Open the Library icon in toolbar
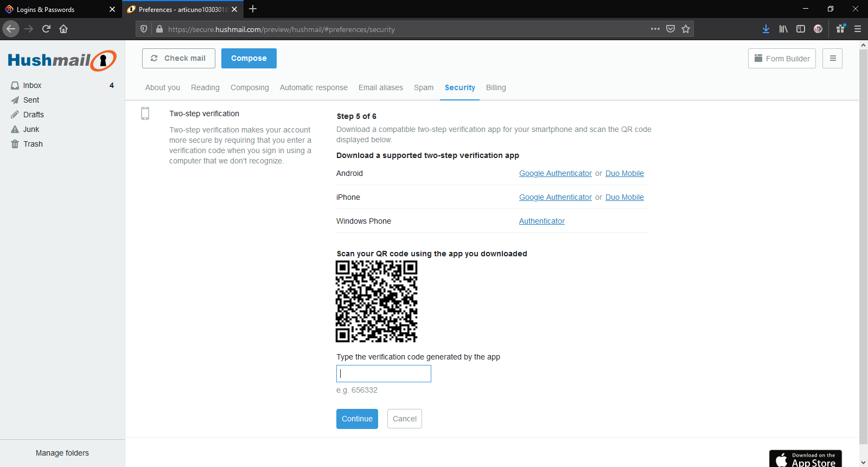This screenshot has width=868, height=467. coord(783,29)
